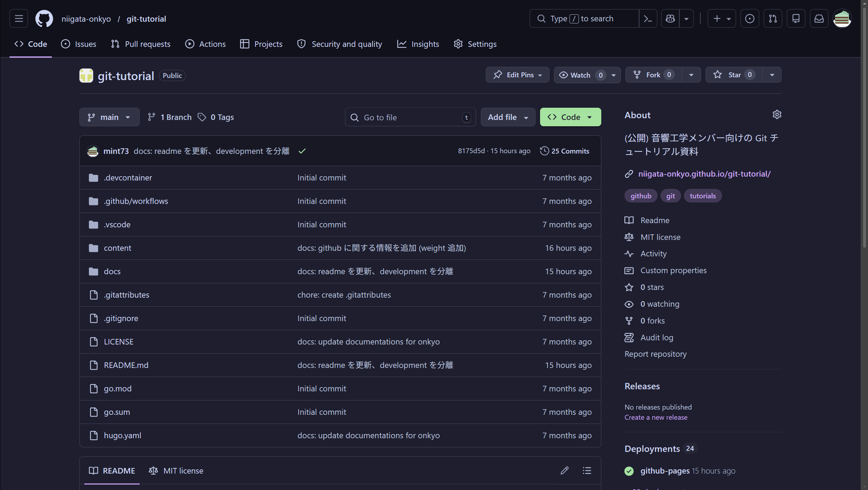The height and width of the screenshot is (490, 868).
Task: Expand the Add file dropdown
Action: 508,117
